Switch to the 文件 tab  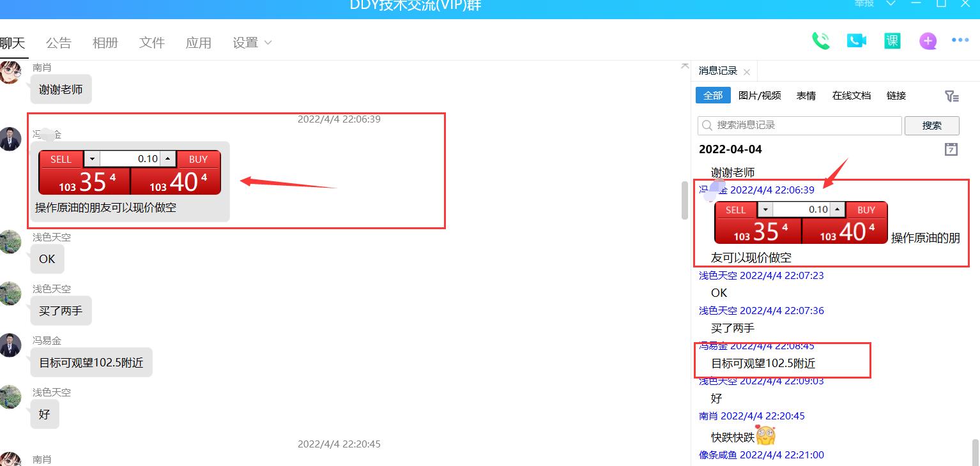point(152,43)
